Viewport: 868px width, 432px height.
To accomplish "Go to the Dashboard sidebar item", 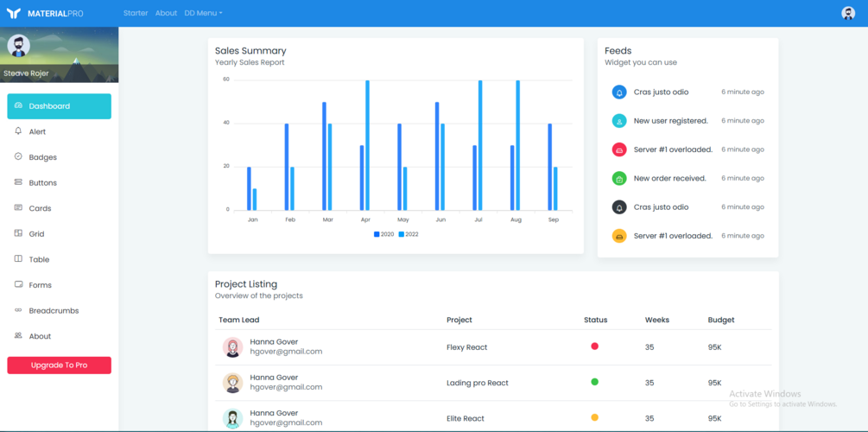I will point(60,106).
